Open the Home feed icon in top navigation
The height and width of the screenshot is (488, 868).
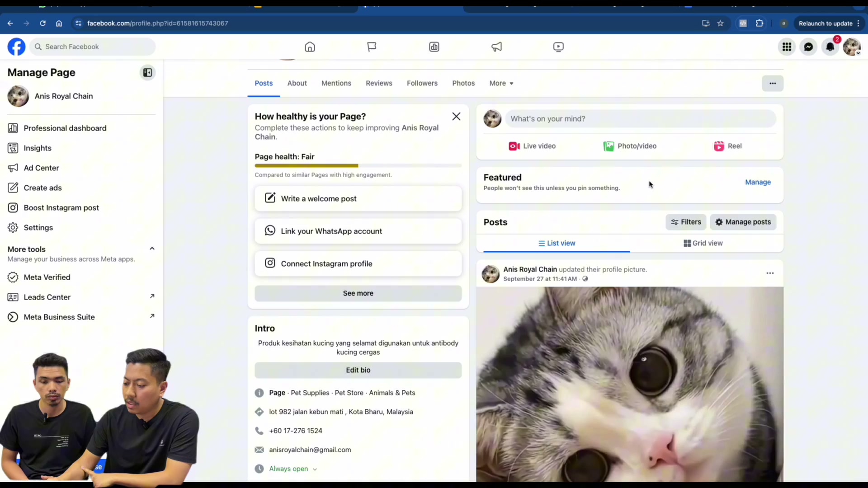[310, 47]
